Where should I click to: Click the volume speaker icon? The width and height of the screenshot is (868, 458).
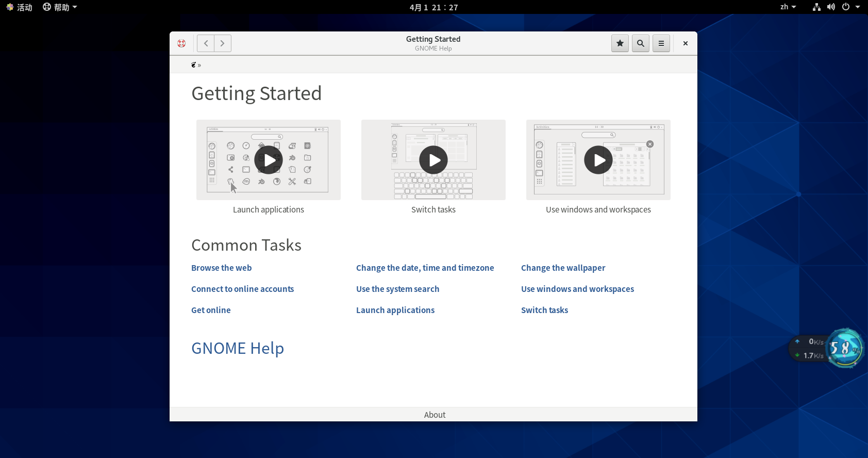(x=831, y=7)
